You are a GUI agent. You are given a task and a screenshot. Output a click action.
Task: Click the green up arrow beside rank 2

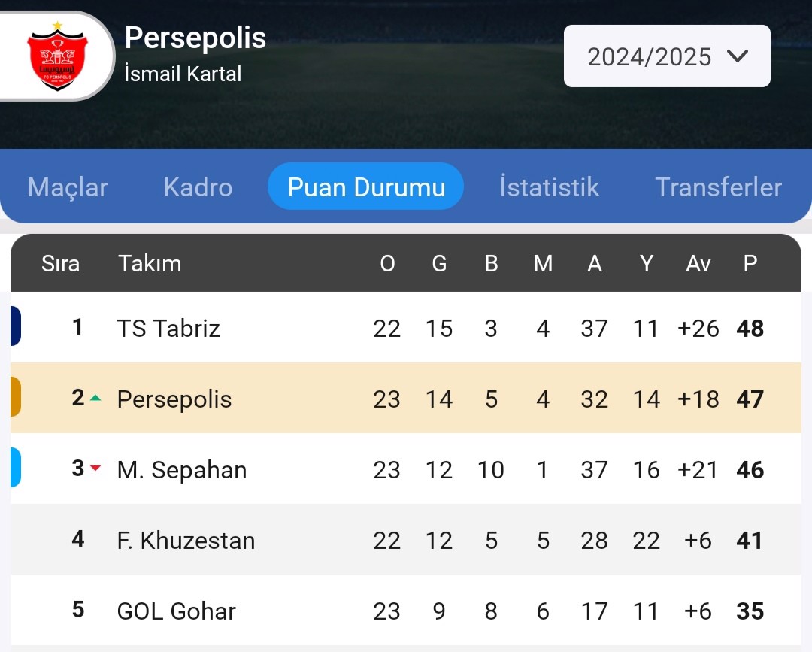pos(95,399)
